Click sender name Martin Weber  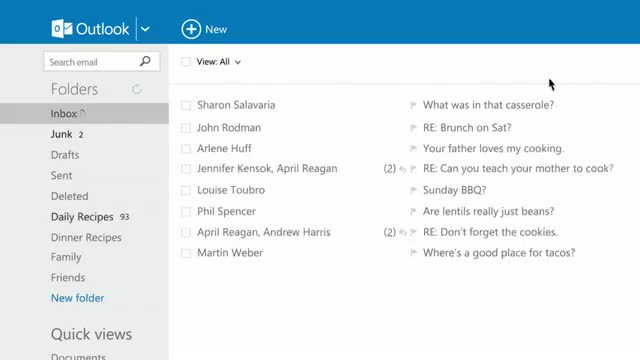230,253
